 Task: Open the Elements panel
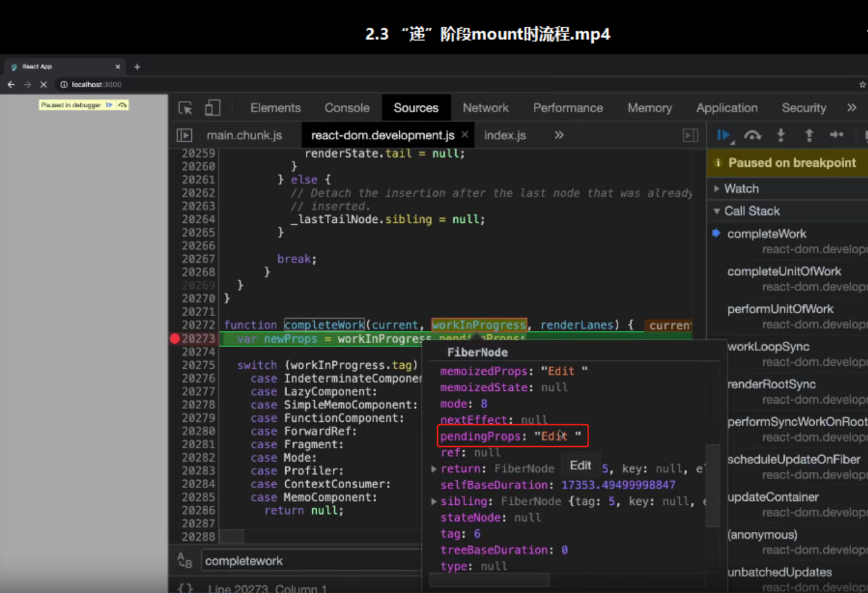pos(276,108)
